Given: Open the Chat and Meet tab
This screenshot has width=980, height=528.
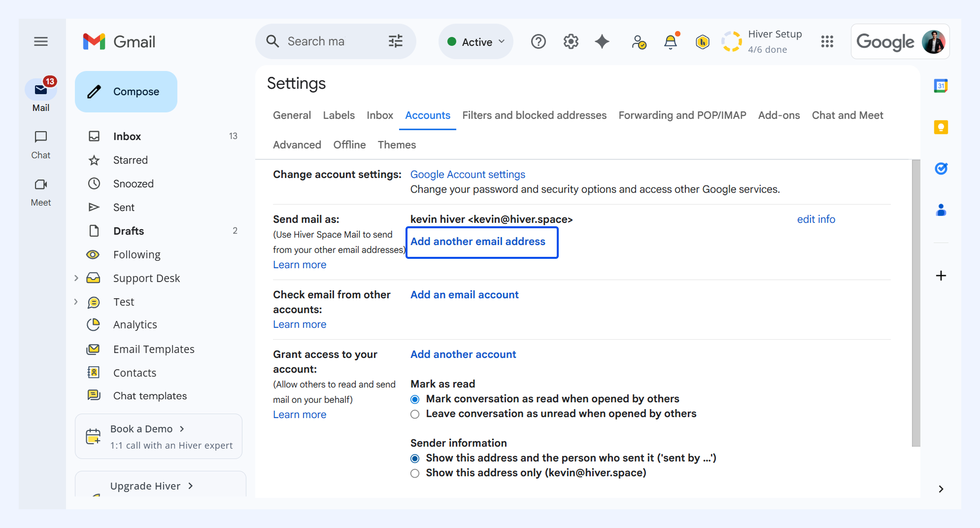Looking at the screenshot, I should coord(847,115).
